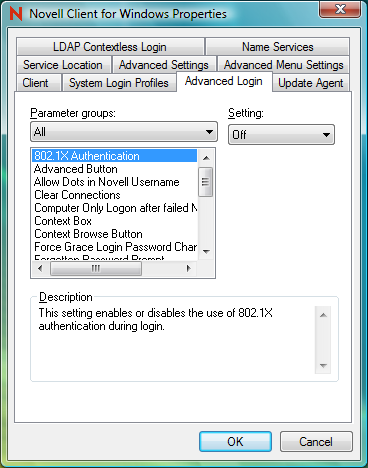Expand the Parameter groups dropdown

tap(124, 132)
